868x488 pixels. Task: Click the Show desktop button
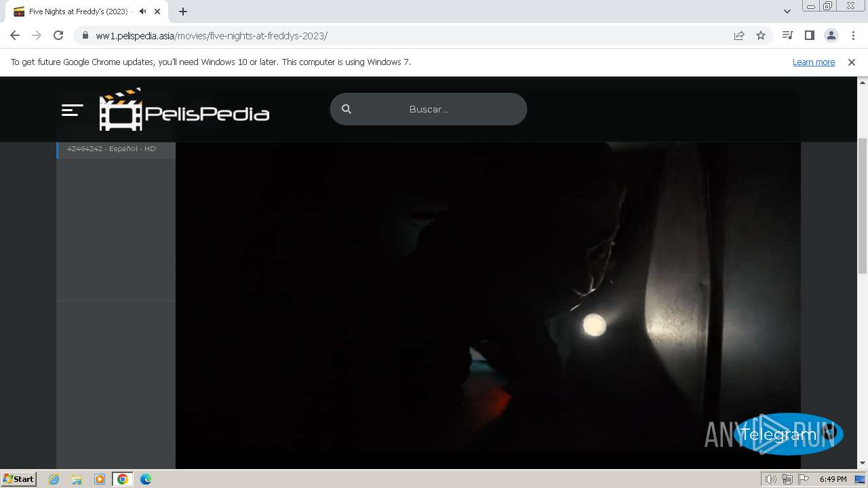click(861, 479)
